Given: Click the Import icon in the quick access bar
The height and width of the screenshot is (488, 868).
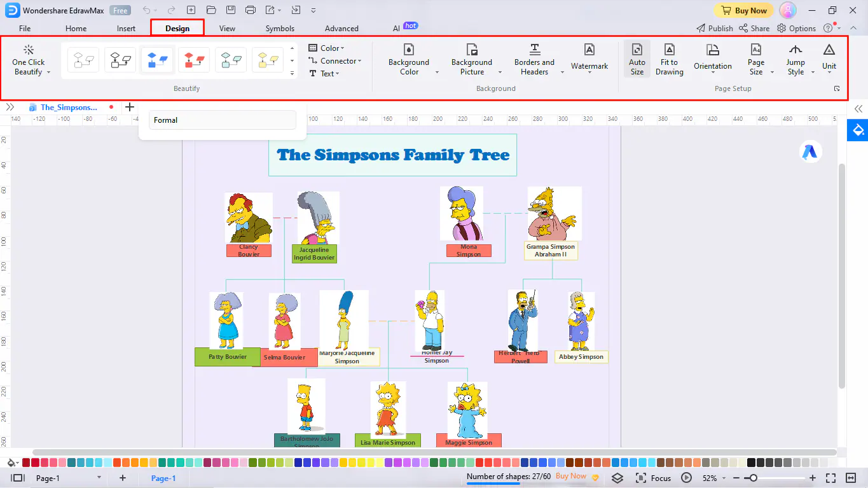Looking at the screenshot, I should [x=296, y=10].
